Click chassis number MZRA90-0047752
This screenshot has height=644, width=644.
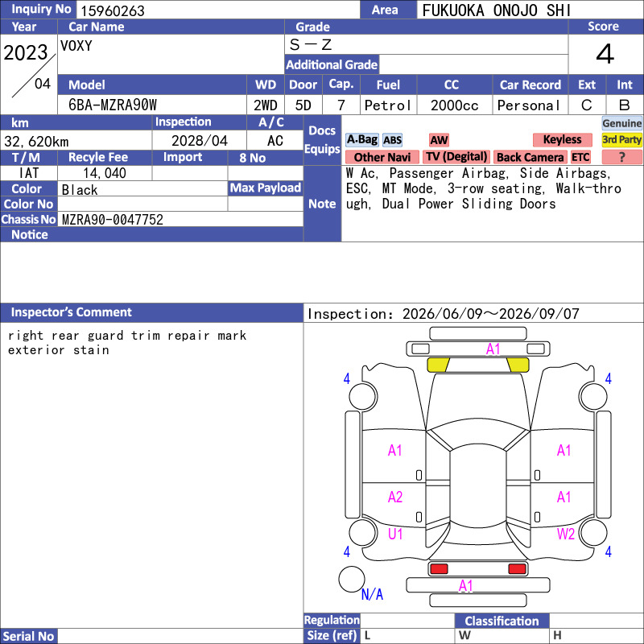(x=112, y=220)
